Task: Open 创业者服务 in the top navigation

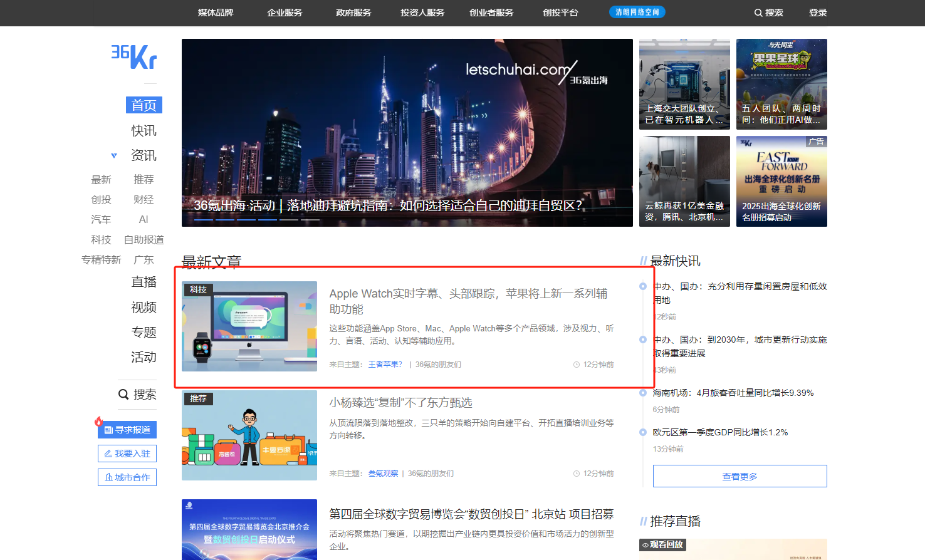Action: [491, 13]
